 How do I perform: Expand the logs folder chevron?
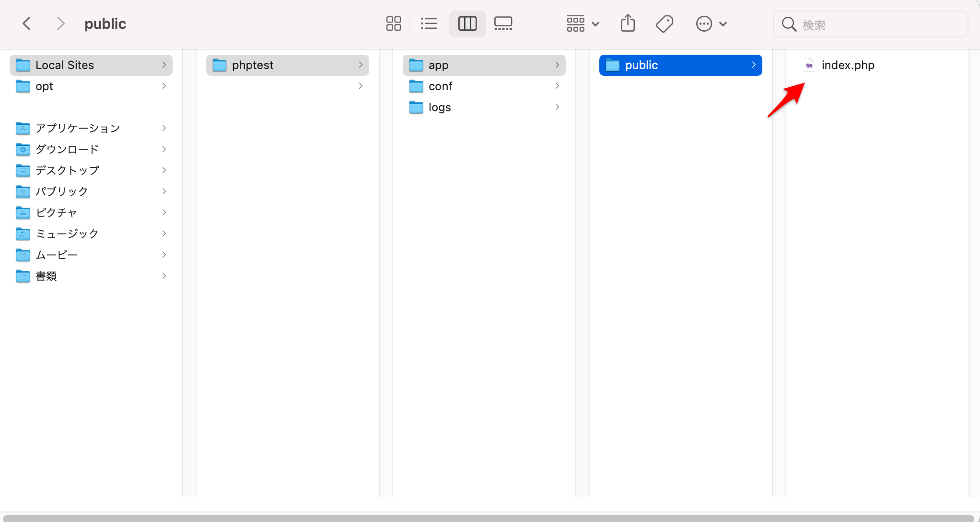(x=557, y=107)
